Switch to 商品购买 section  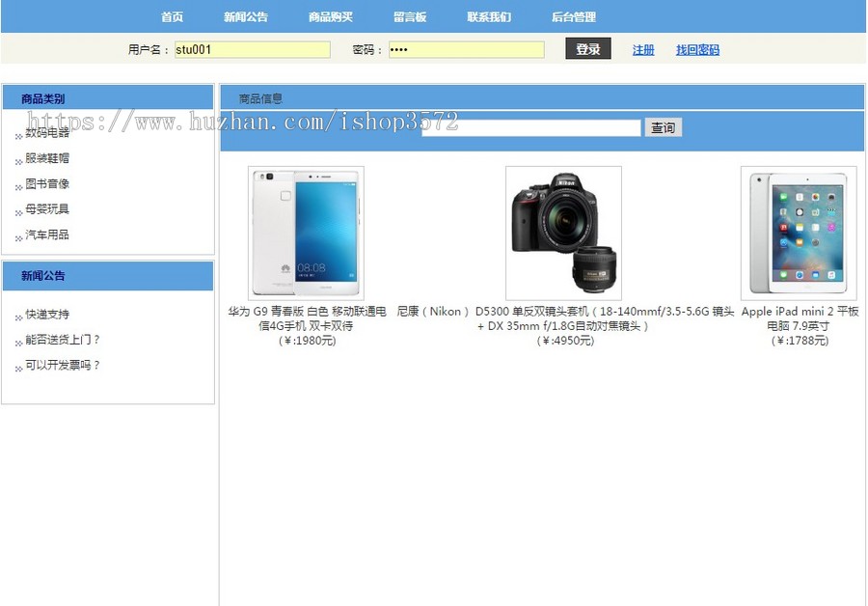(332, 16)
